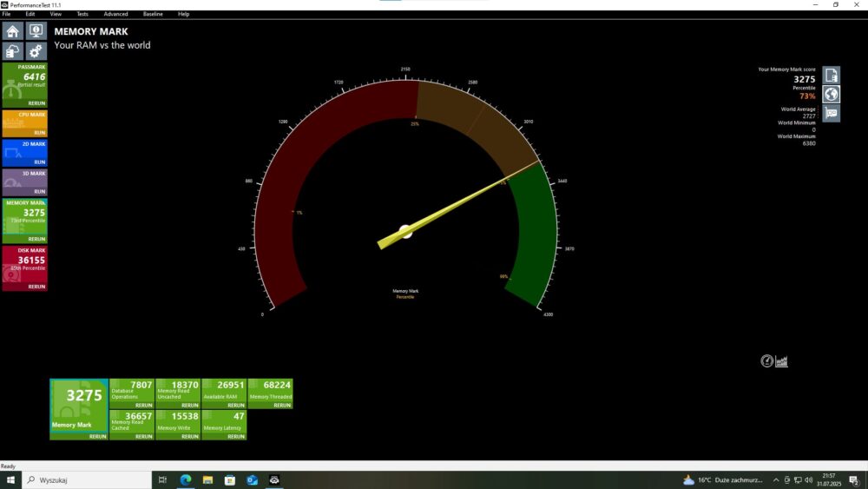Open the hardware card comparison icon

pos(831,113)
